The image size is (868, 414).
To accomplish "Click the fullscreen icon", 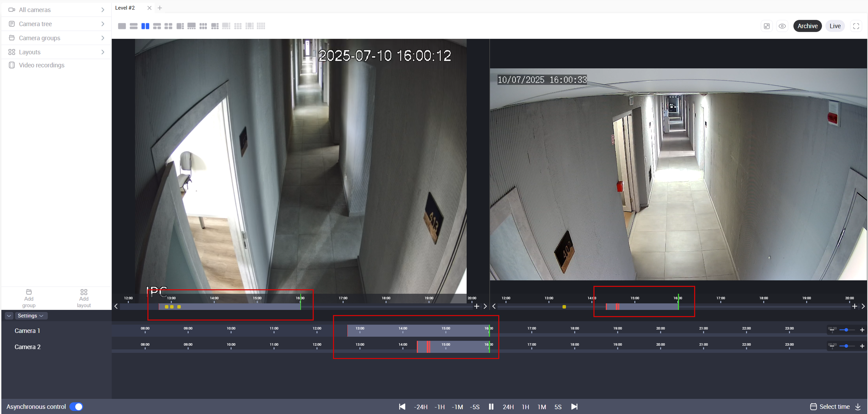I will pos(856,26).
